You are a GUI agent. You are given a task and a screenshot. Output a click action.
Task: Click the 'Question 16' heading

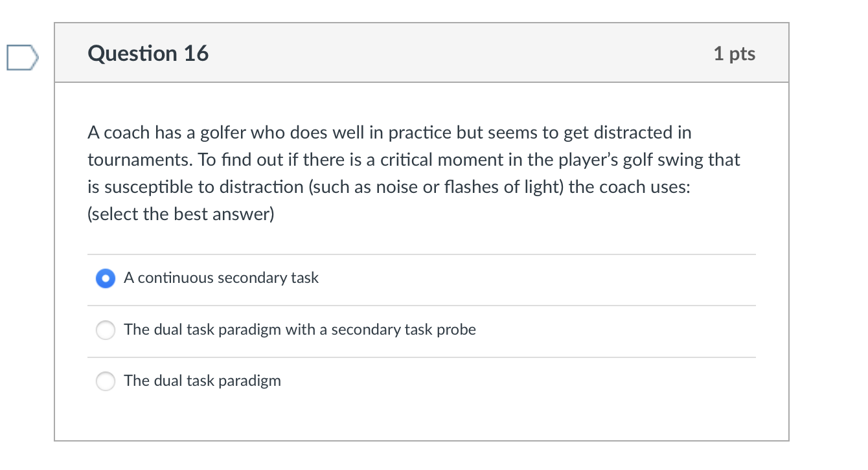tap(148, 54)
